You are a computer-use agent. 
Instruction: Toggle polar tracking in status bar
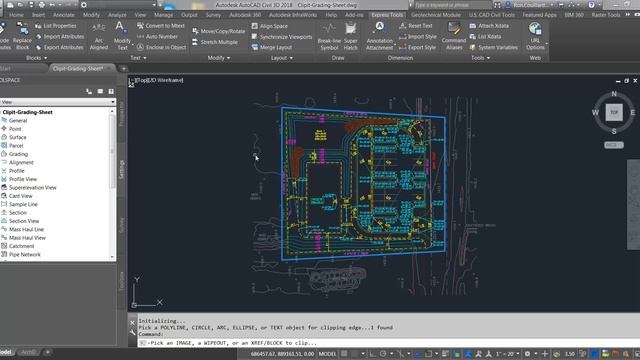point(383,354)
